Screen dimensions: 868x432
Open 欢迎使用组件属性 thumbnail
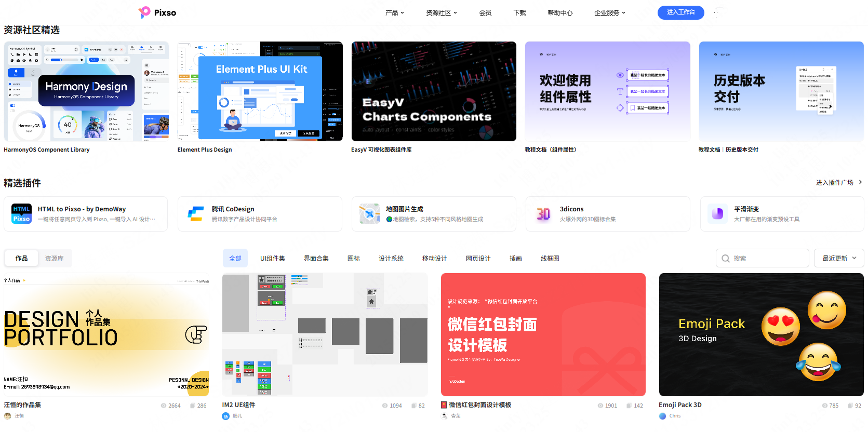point(607,91)
